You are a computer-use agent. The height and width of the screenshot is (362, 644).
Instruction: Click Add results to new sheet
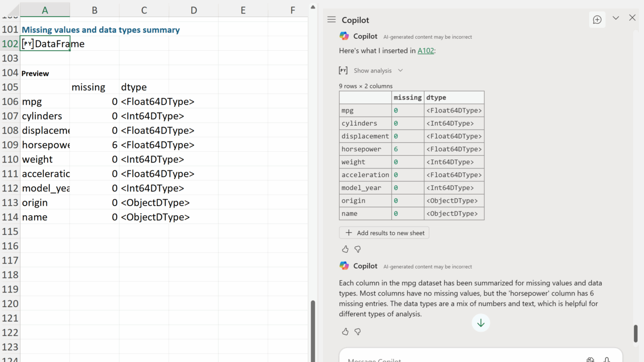(x=384, y=233)
